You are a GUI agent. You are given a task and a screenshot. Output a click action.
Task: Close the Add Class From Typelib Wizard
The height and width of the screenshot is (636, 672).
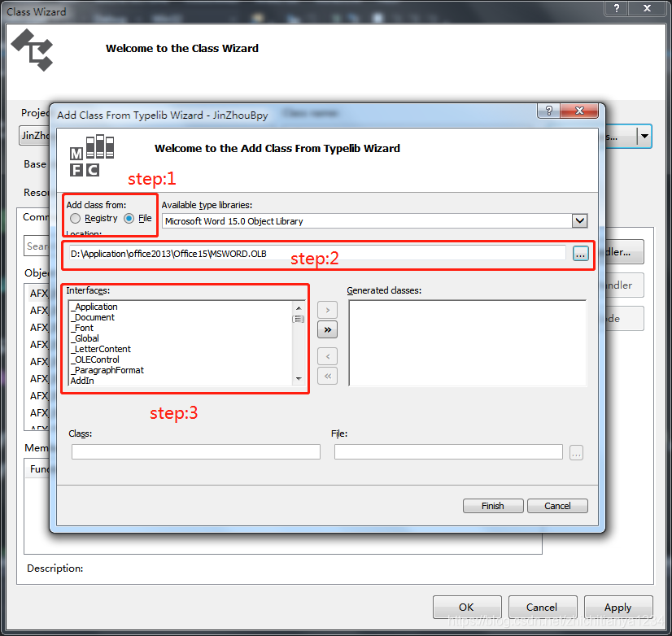[579, 111]
